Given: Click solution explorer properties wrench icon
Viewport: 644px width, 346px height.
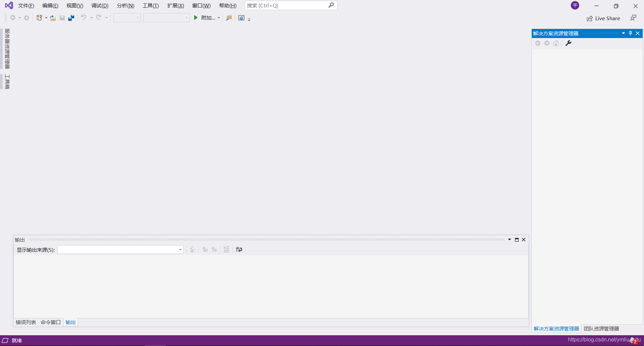Looking at the screenshot, I should (568, 43).
